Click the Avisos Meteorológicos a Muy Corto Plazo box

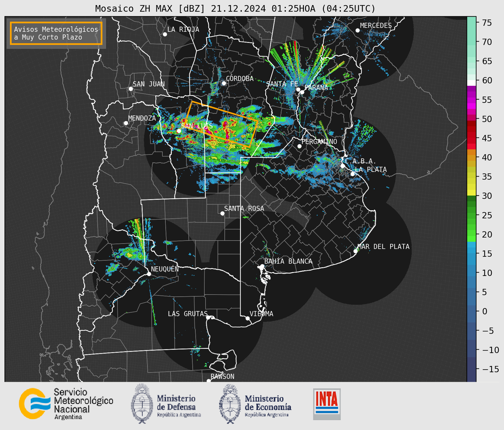tap(56, 33)
